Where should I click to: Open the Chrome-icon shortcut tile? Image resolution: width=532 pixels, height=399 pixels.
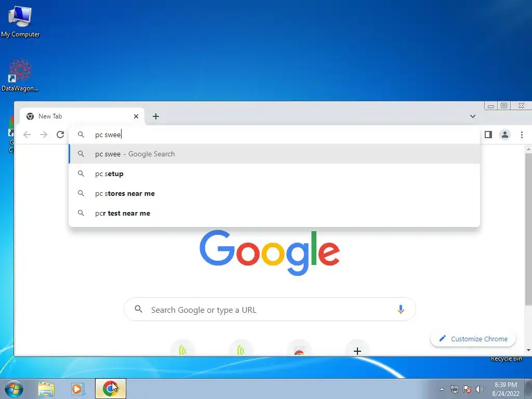point(299,349)
